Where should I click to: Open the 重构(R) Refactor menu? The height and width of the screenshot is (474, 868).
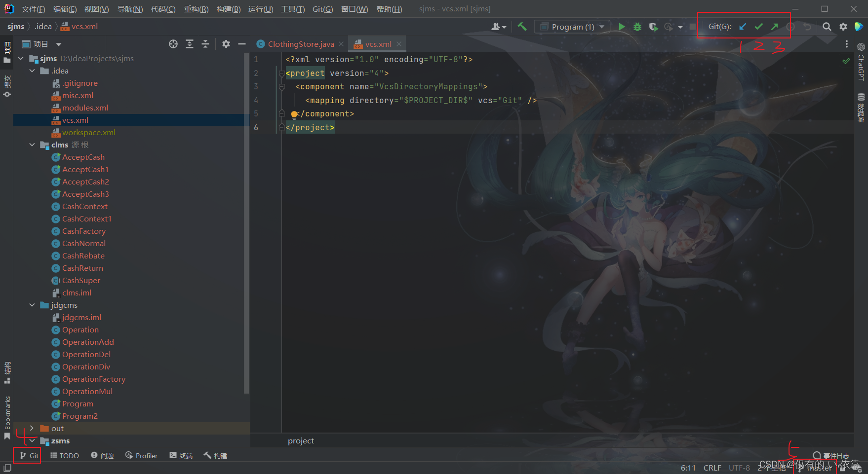click(x=196, y=9)
